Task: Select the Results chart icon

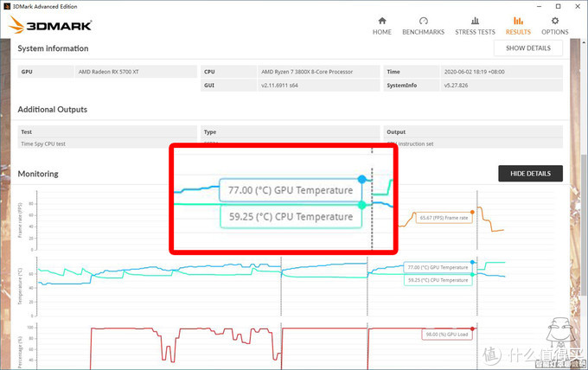Action: coord(518,21)
